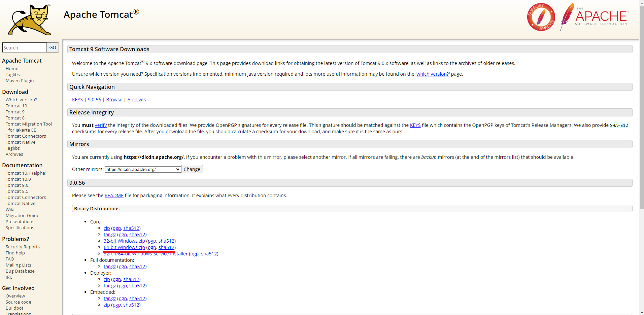This screenshot has width=644, height=315.
Task: Download the Deployer tar.gz file
Action: (x=110, y=286)
